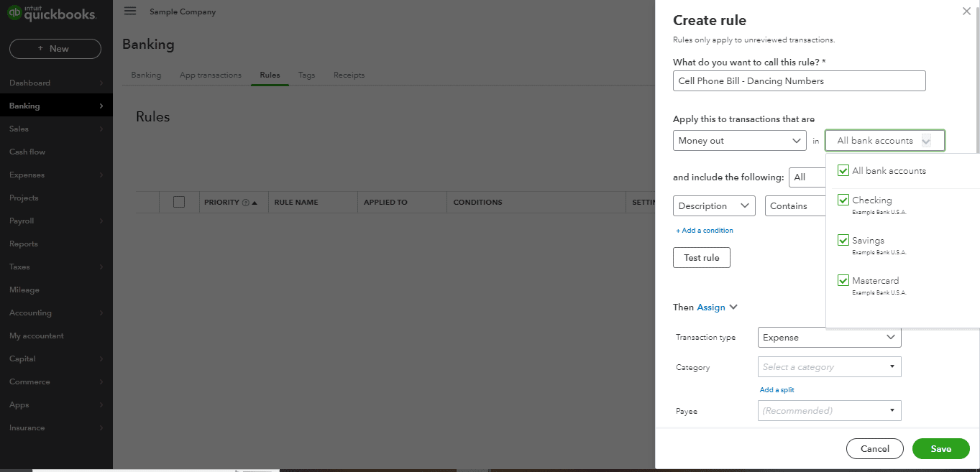Switch to the Tags tab

[307, 75]
